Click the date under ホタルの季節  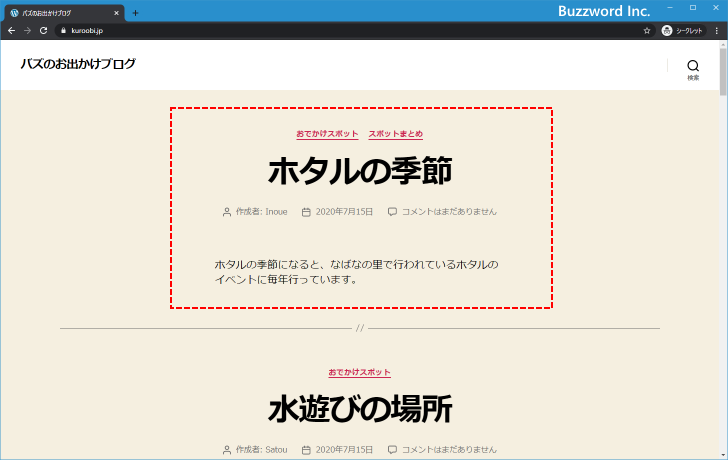[344, 212]
